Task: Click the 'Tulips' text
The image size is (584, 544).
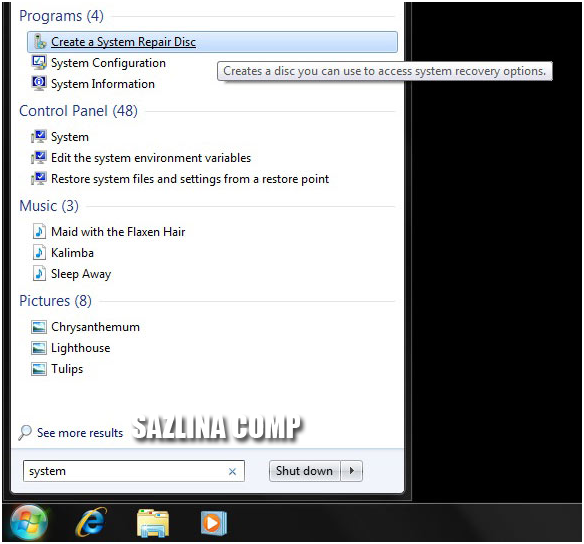Action: [67, 369]
